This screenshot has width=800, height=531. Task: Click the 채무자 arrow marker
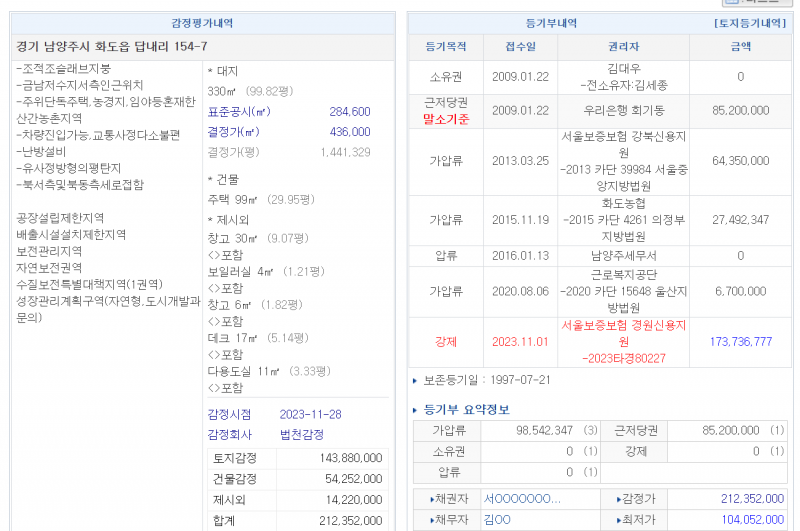click(x=433, y=520)
